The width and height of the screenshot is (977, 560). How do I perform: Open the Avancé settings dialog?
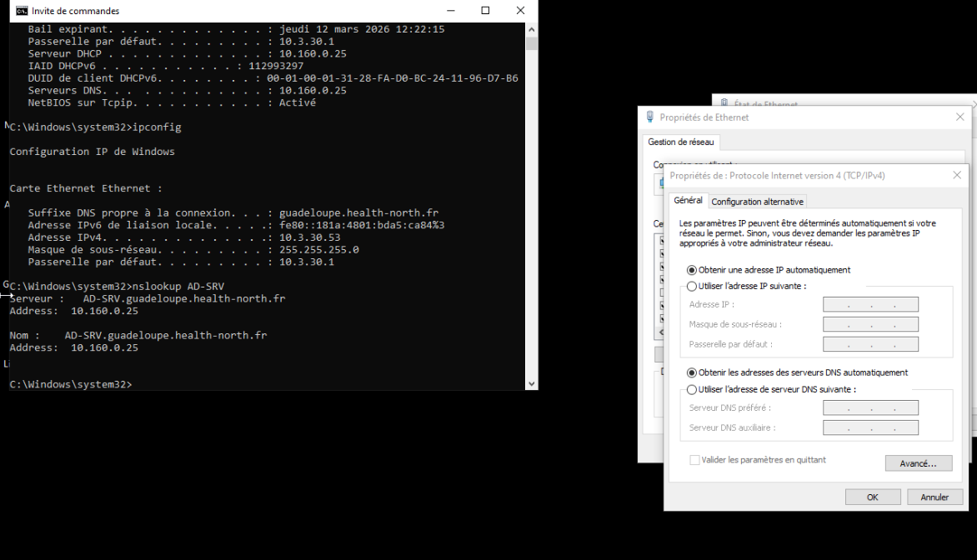point(918,462)
